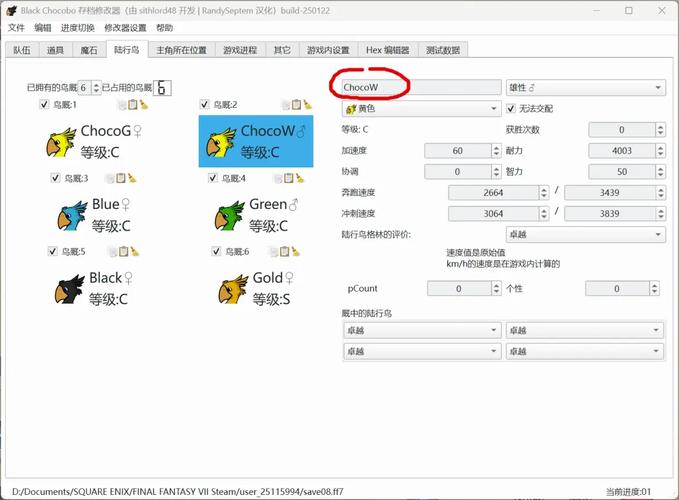This screenshot has height=500, width=679.
Task: Toggle the stable 4 checkbox
Action: 213,178
